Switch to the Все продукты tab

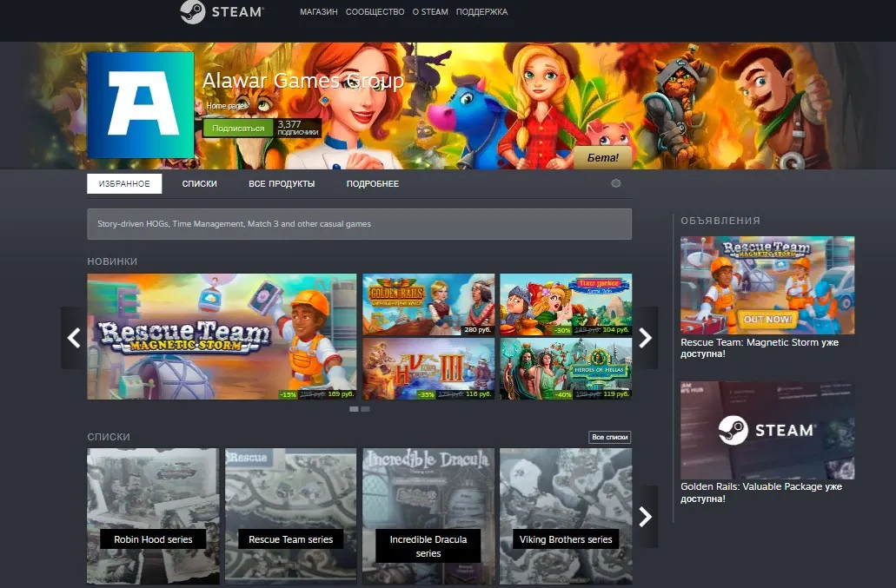click(x=282, y=184)
